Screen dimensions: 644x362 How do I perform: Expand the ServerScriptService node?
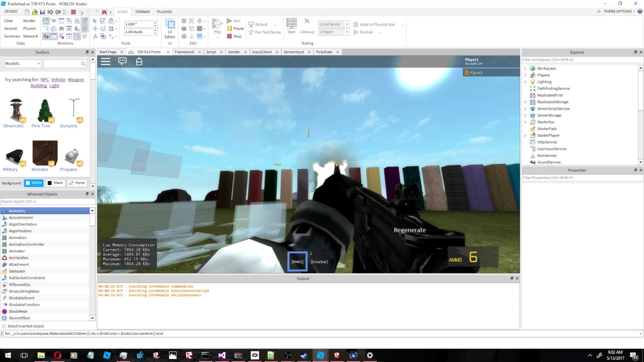[525, 109]
